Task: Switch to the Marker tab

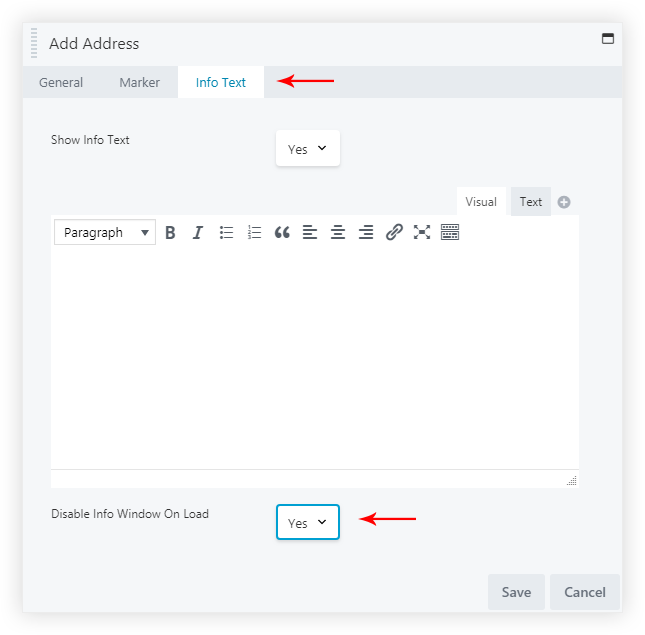Action: click(139, 82)
